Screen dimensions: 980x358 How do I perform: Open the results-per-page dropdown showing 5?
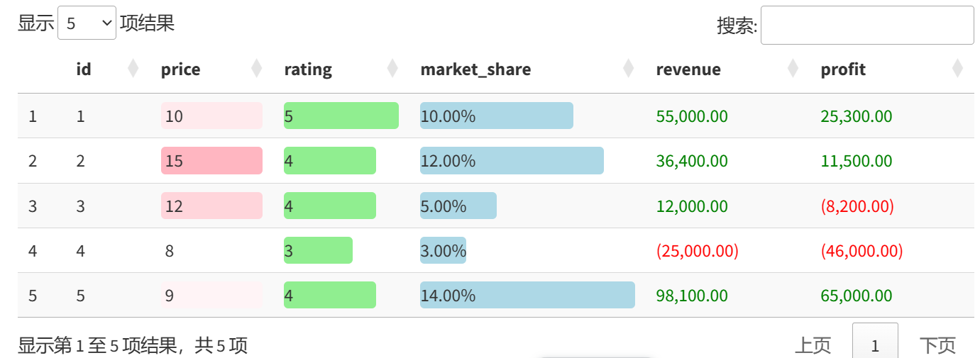point(87,23)
